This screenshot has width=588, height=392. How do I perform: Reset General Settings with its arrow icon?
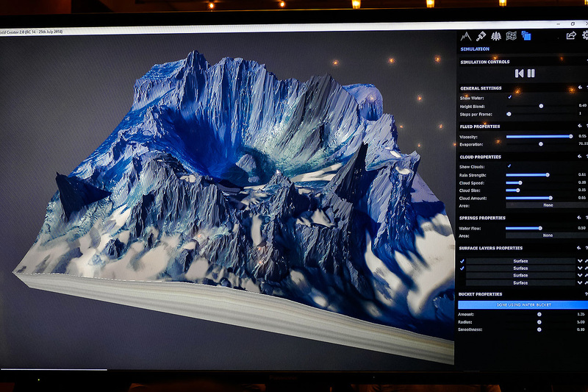(x=580, y=88)
